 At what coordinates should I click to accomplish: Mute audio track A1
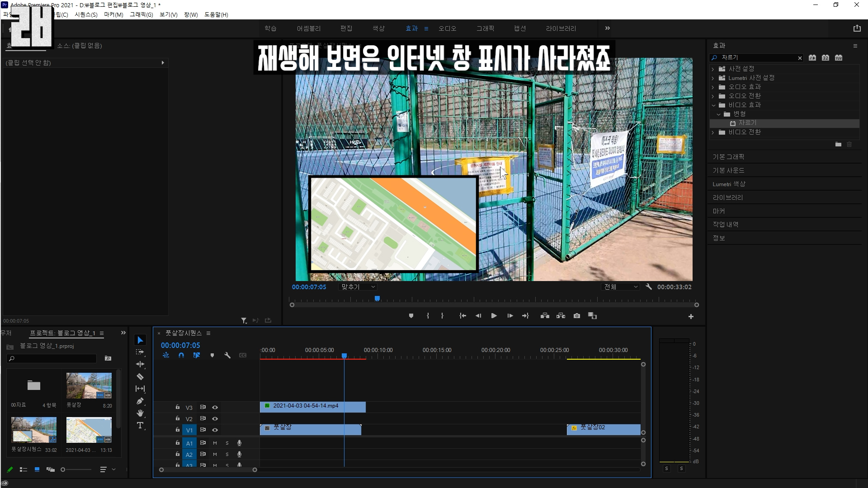tap(215, 443)
